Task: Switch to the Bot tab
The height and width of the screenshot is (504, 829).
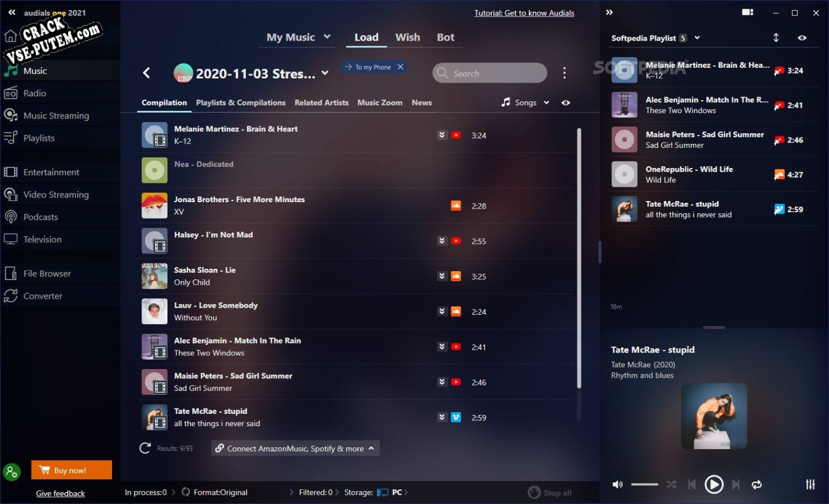Action: tap(445, 37)
